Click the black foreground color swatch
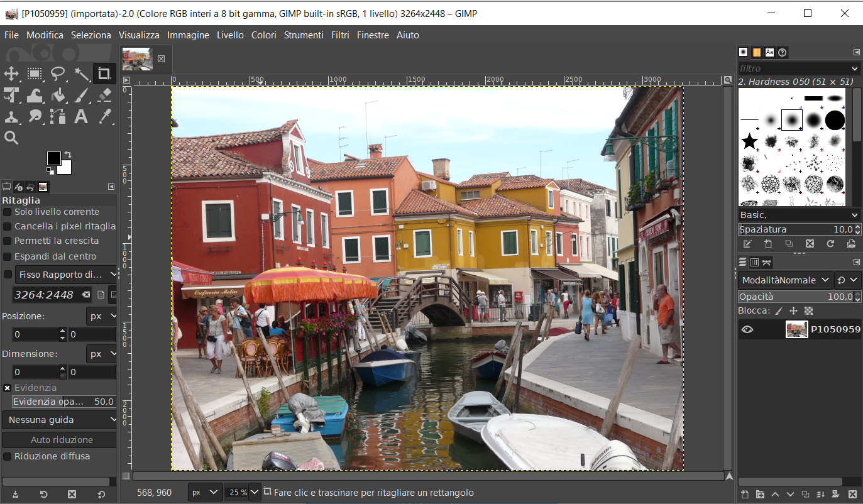 pos(53,158)
